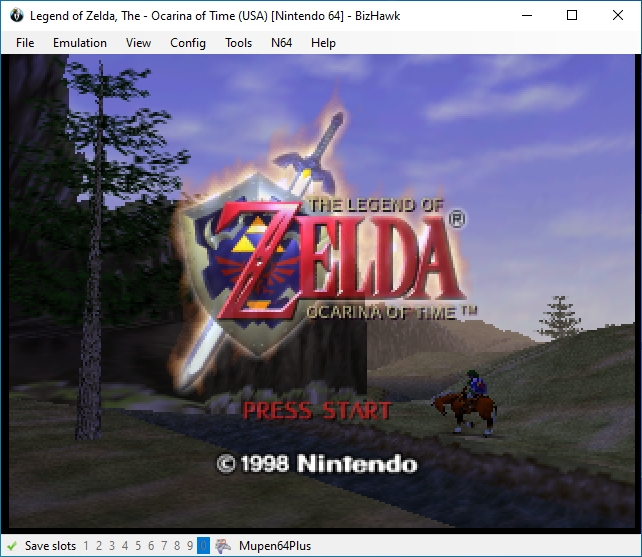This screenshot has width=642, height=557.
Task: Click the Save slots label
Action: (50, 546)
